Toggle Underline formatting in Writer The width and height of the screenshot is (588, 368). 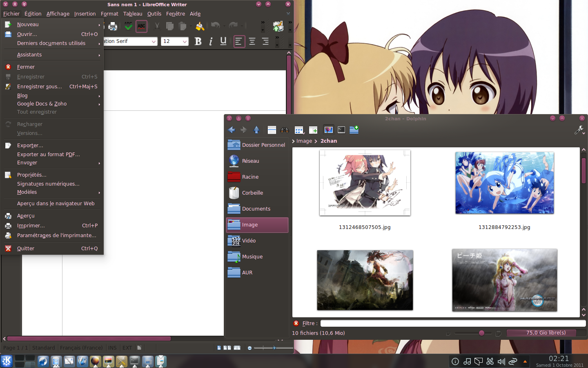pos(223,41)
